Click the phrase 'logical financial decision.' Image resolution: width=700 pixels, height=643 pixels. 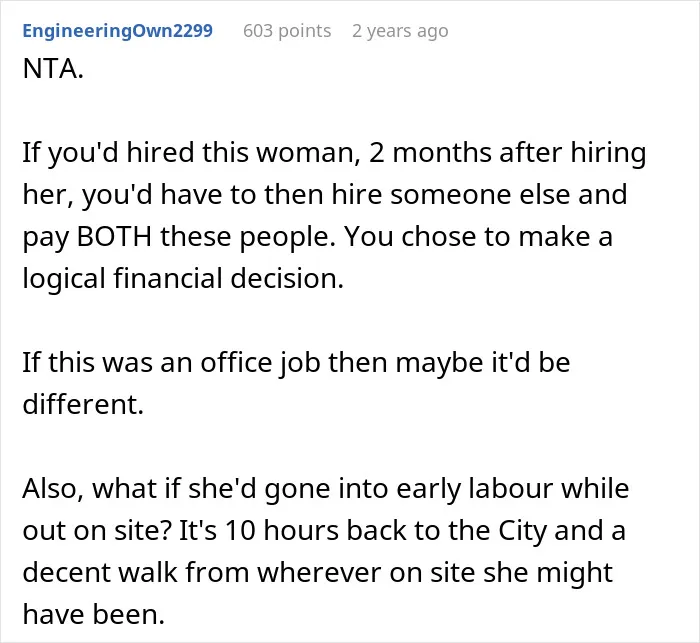[x=183, y=279]
